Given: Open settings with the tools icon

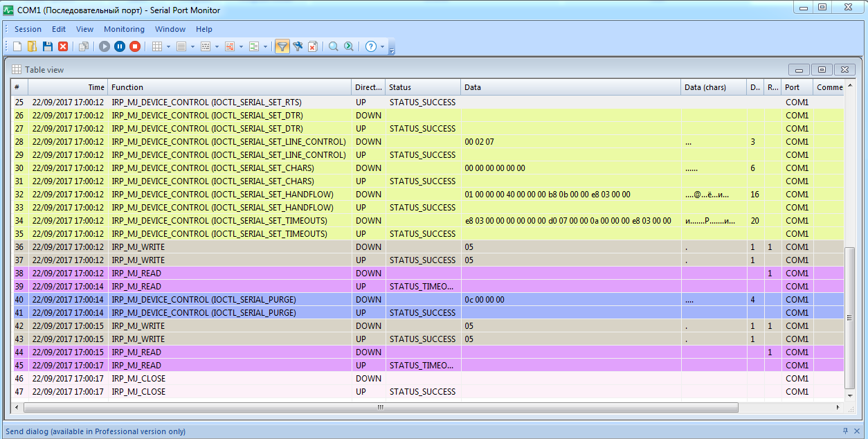Looking at the screenshot, I should [x=298, y=46].
